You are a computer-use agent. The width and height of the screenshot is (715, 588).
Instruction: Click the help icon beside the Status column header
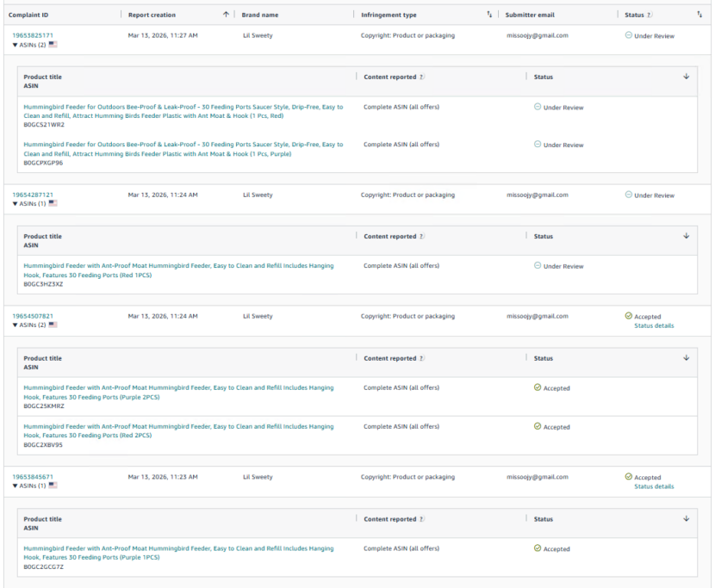pos(650,15)
